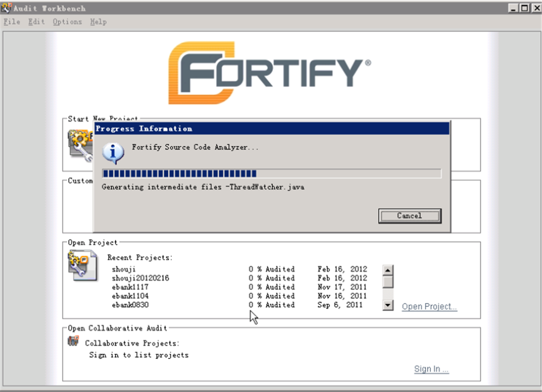
Task: Minimize the Audit Workbench window
Action: (x=513, y=8)
